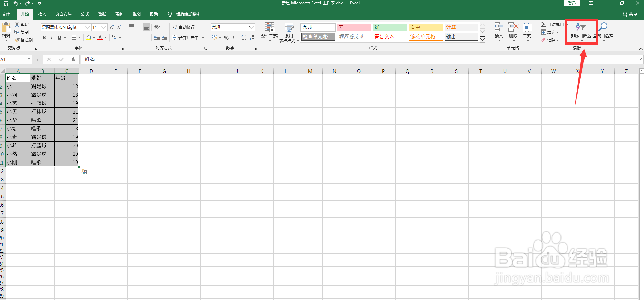Open the File 文件 tab

click(x=6, y=14)
